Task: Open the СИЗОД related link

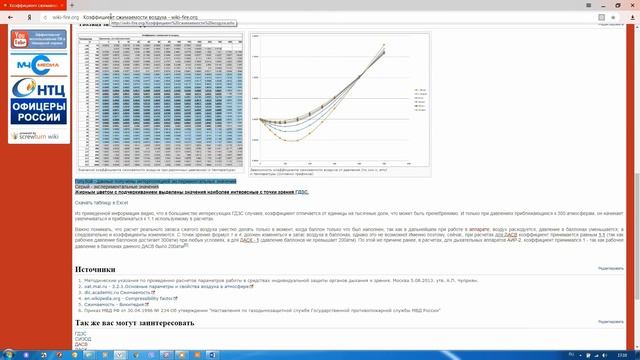Action: (83, 339)
